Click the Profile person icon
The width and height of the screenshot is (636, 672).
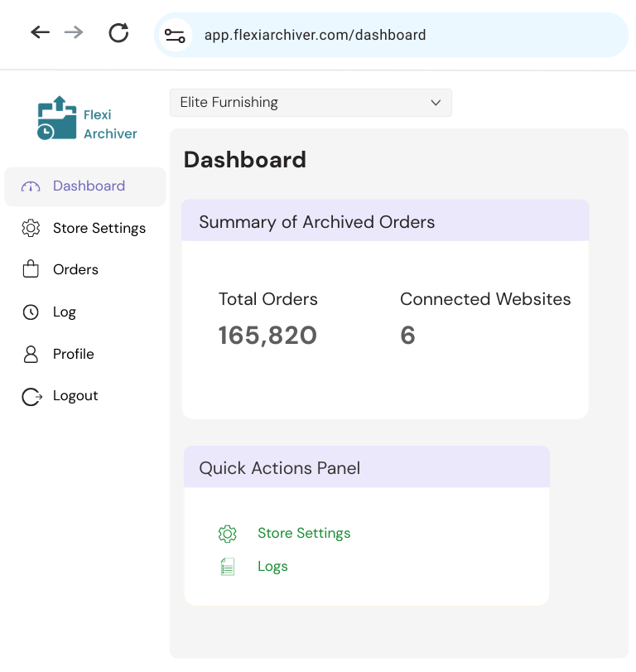click(x=31, y=355)
